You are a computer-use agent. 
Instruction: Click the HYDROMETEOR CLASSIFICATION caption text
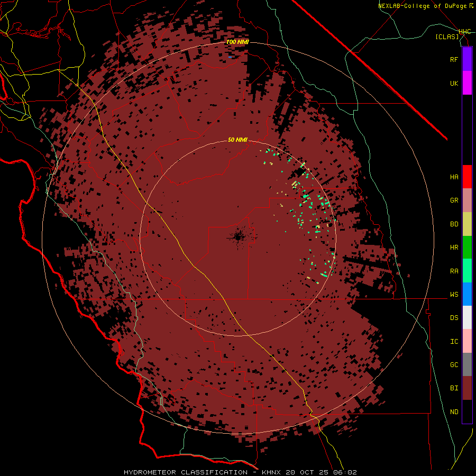point(186,472)
